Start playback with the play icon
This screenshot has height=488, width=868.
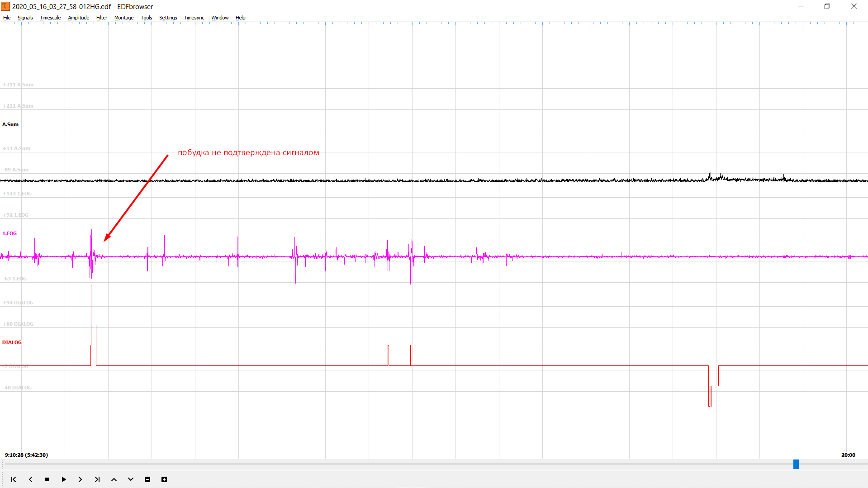pos(64,479)
